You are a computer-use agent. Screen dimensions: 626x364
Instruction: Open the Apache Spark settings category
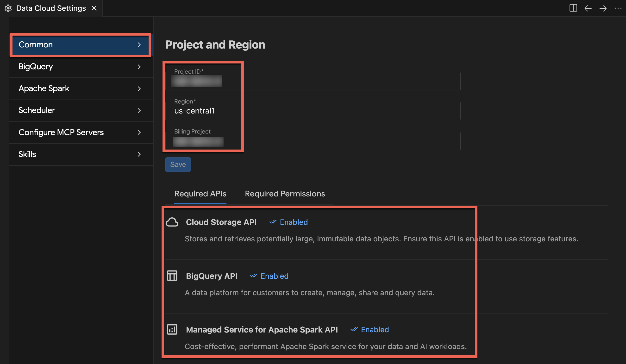[81, 88]
